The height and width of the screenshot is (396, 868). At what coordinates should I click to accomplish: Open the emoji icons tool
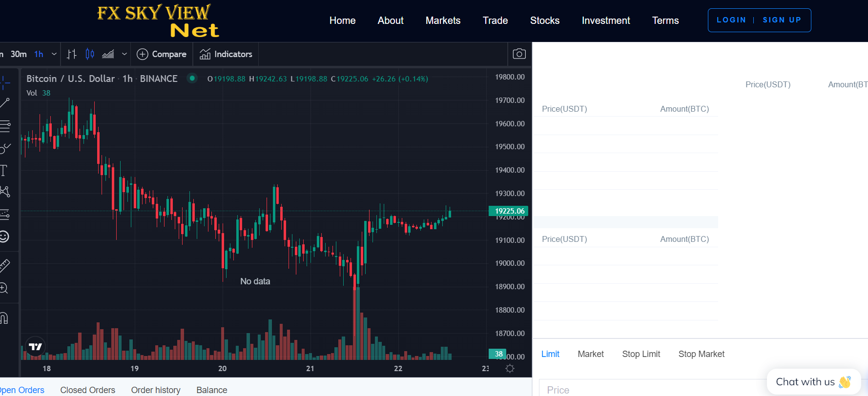[4, 237]
